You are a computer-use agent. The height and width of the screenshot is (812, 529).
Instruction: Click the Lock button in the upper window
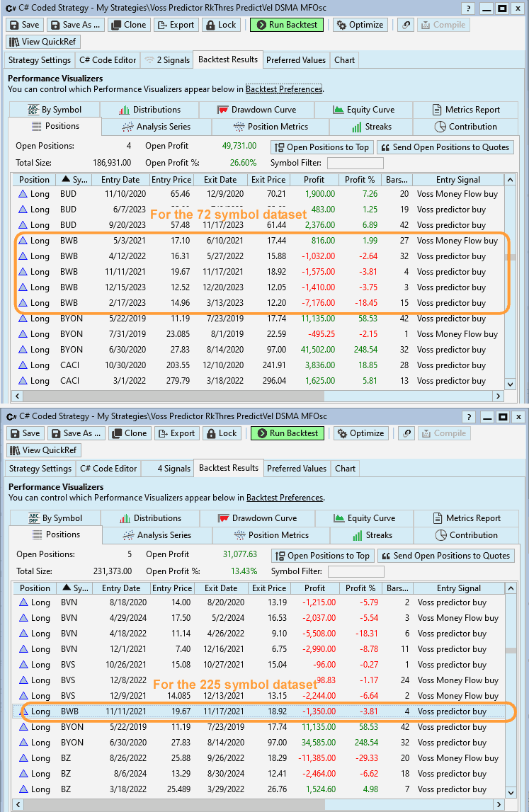[x=221, y=25]
